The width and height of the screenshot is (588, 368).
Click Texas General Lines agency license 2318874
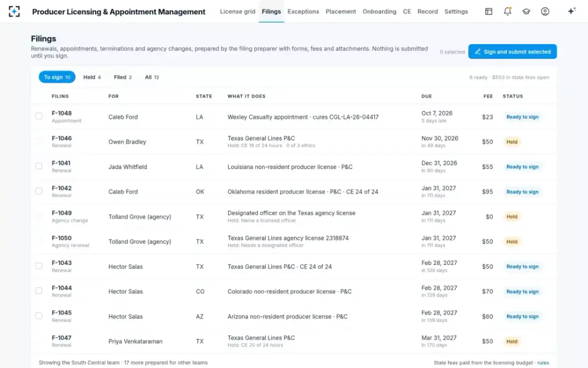click(288, 238)
